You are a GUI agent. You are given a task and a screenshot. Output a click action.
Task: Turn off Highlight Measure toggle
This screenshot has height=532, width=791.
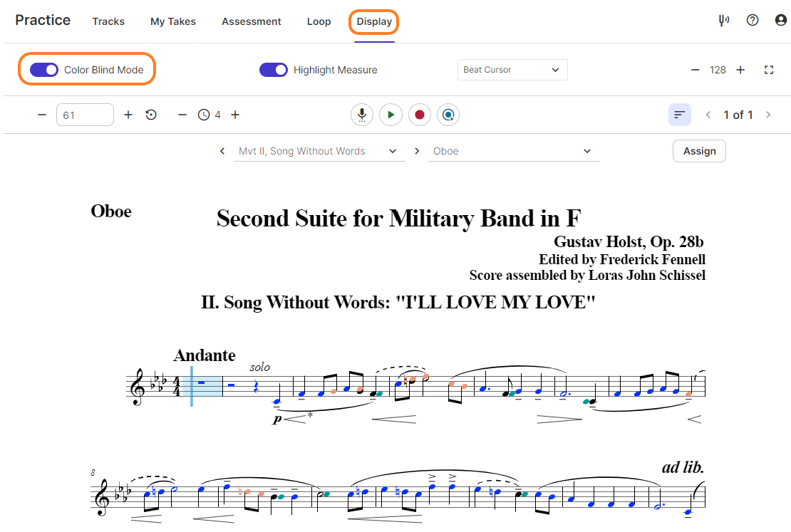pyautogui.click(x=274, y=70)
